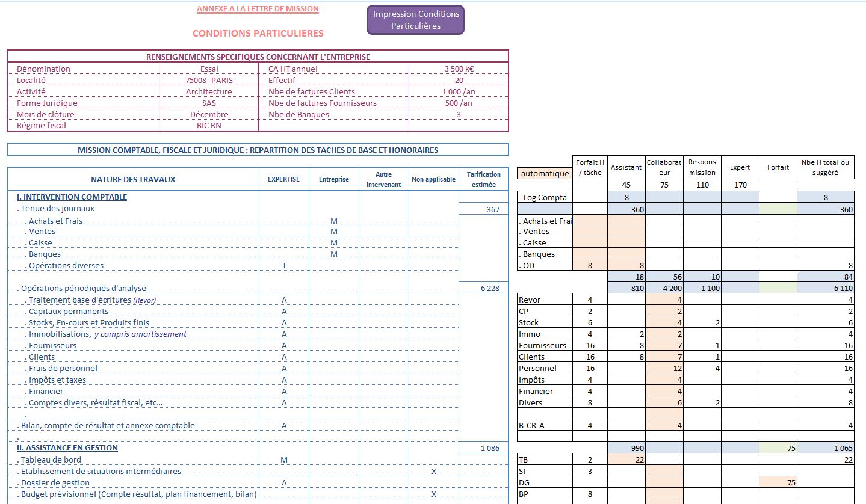Select the 'Forfait H / tâche' column header

click(590, 167)
